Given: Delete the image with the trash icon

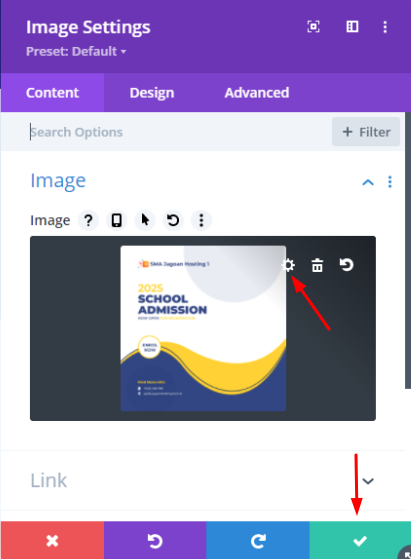Looking at the screenshot, I should point(317,265).
